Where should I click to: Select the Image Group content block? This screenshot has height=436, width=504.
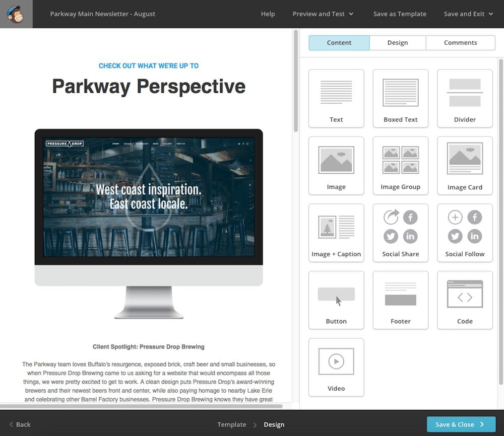tap(400, 166)
